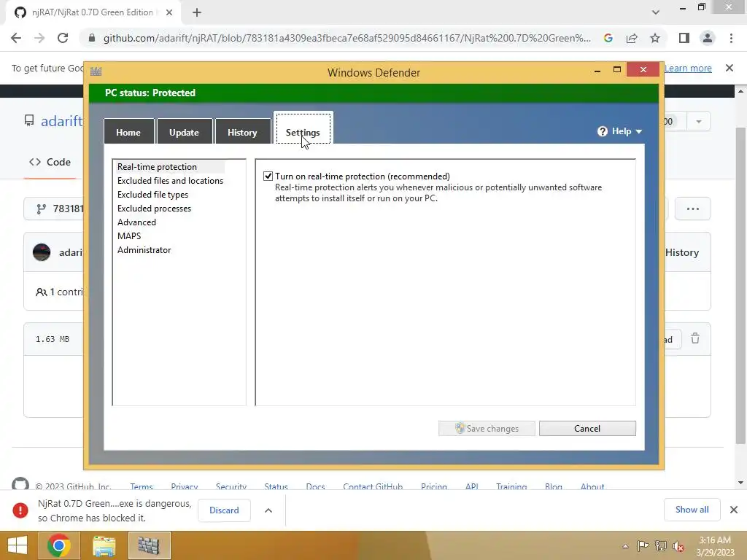Bookmark this page with the star icon

tap(655, 38)
